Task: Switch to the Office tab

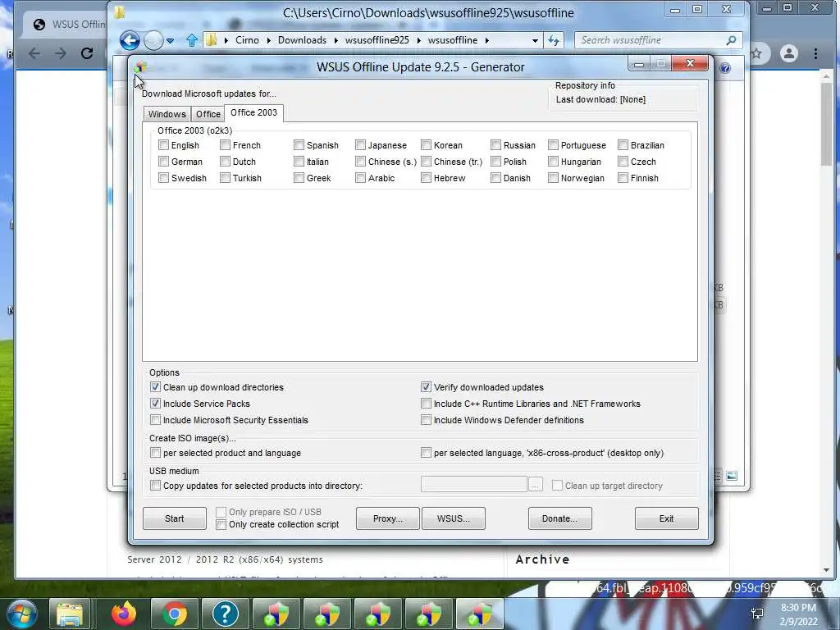Action: 208,114
